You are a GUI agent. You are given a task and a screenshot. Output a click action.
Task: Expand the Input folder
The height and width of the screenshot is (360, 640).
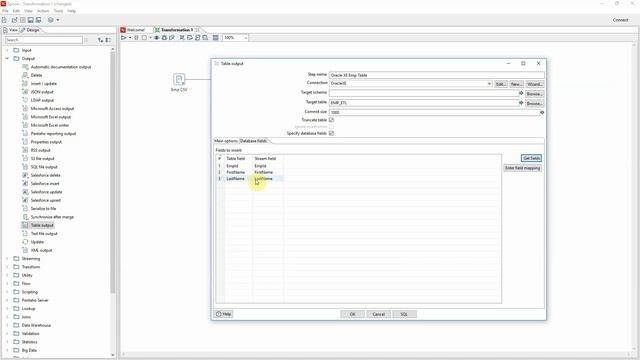pos(7,50)
